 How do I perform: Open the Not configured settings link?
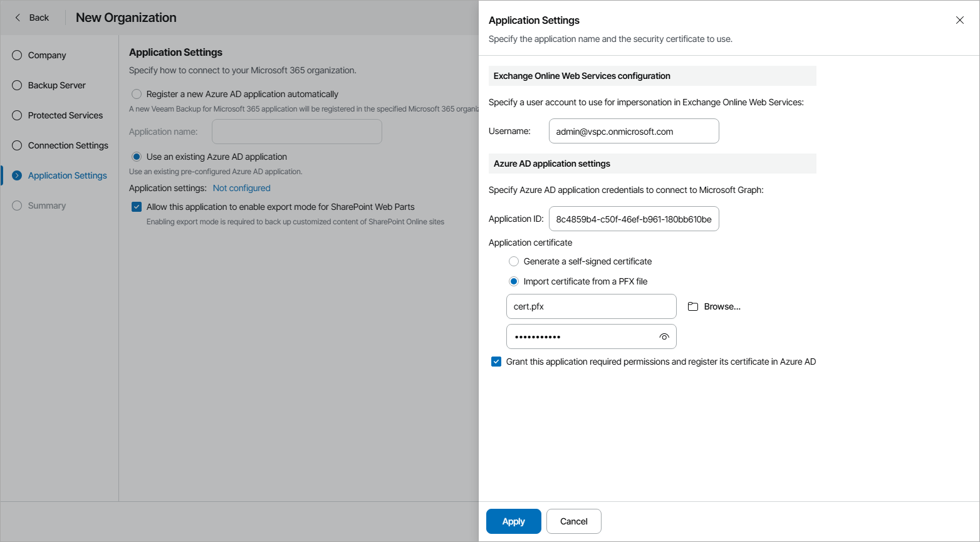(x=241, y=187)
